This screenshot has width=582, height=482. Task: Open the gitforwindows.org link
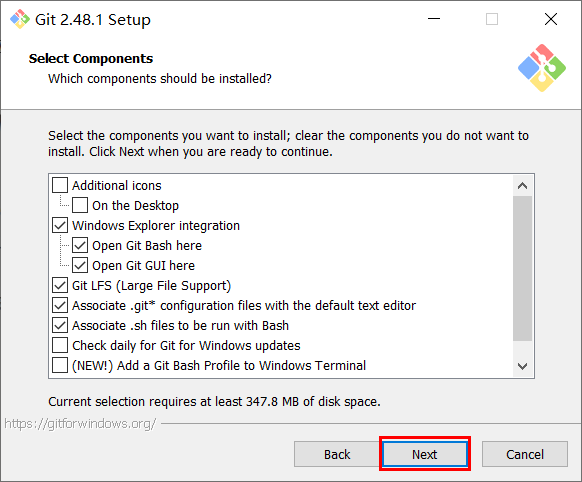pyautogui.click(x=80, y=423)
